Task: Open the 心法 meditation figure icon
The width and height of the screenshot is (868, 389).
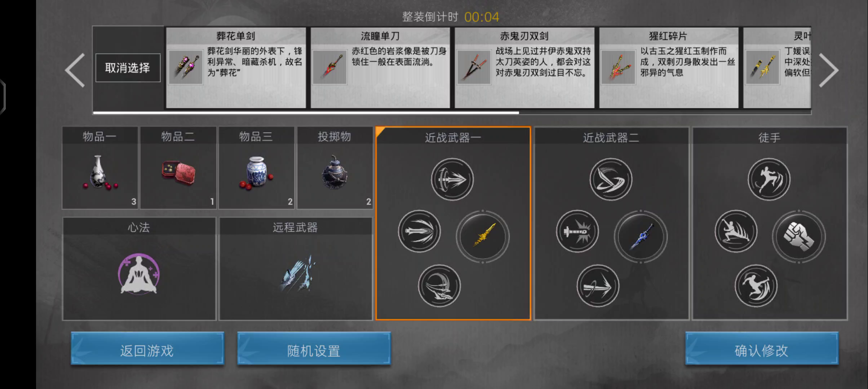Action: coord(139,274)
